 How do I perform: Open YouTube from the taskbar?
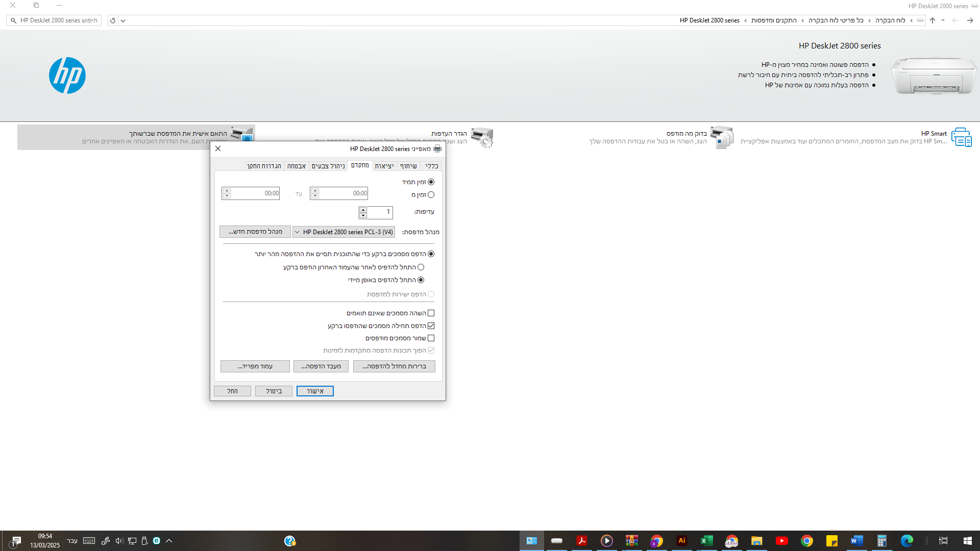click(781, 541)
